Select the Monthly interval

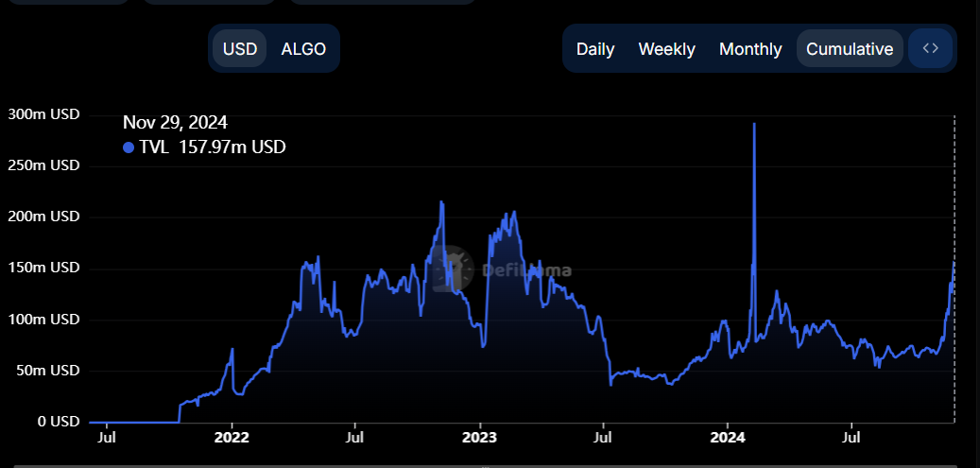pos(750,49)
